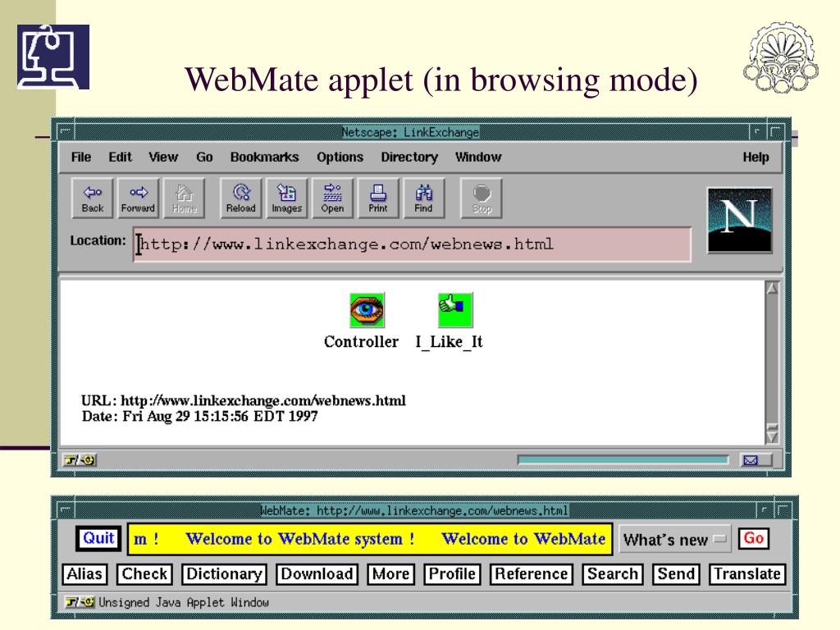Click the security key icon in Netscape status bar
Screen dimensions: 840x630
coord(80,459)
